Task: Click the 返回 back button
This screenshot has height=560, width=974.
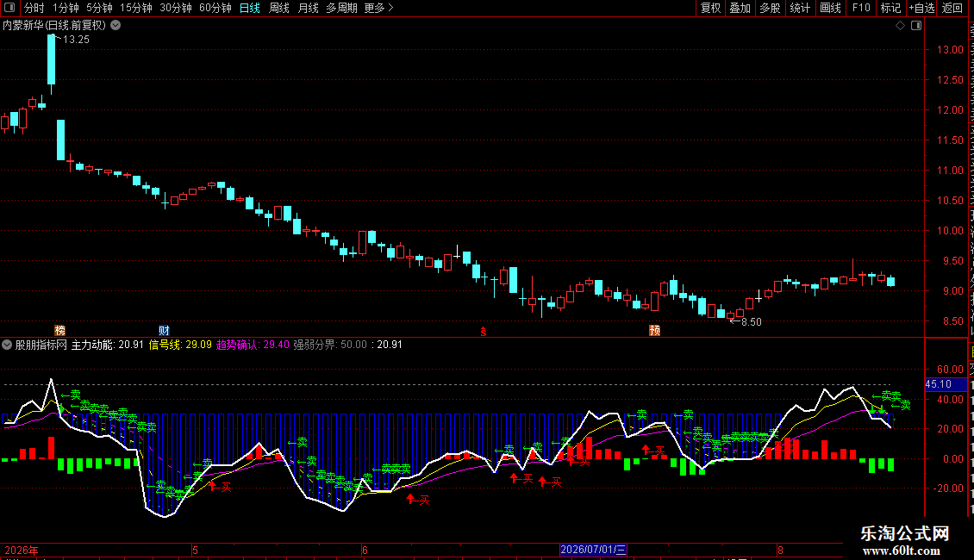Action: tap(952, 8)
